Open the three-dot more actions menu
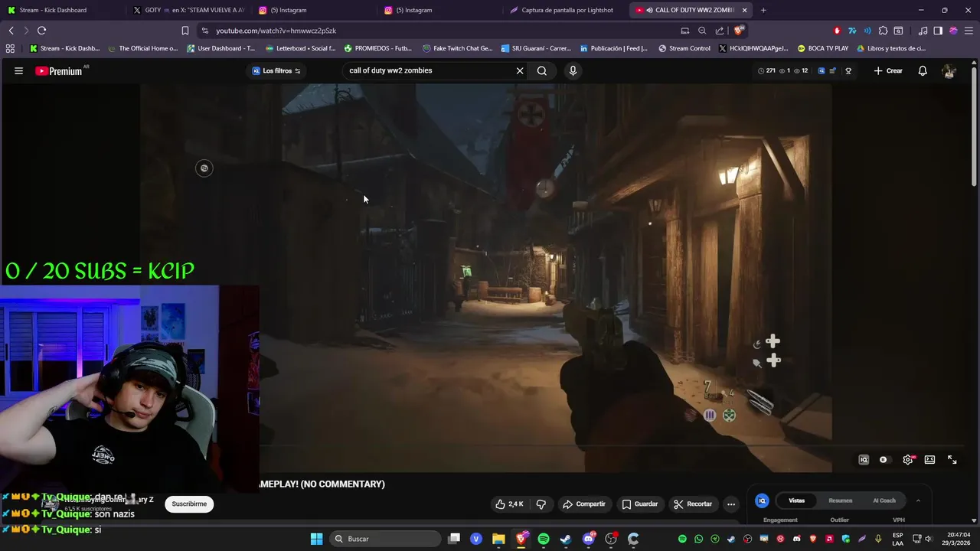Viewport: 980px width, 551px height. [731, 504]
